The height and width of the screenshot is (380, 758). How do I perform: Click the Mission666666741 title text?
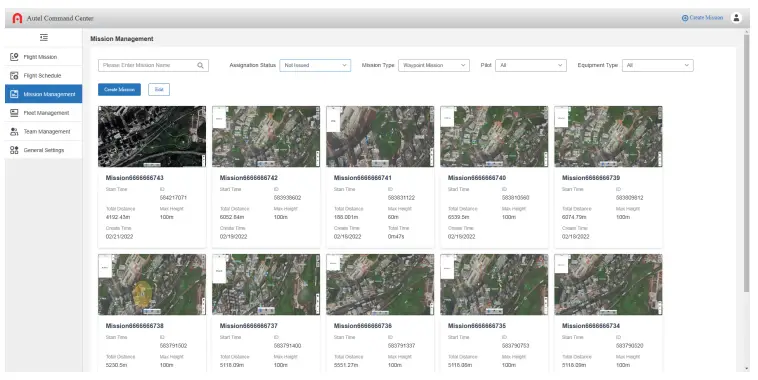(363, 178)
